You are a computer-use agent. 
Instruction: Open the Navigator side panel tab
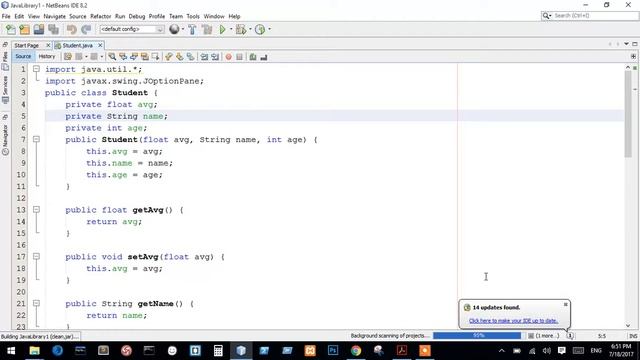pos(5,140)
